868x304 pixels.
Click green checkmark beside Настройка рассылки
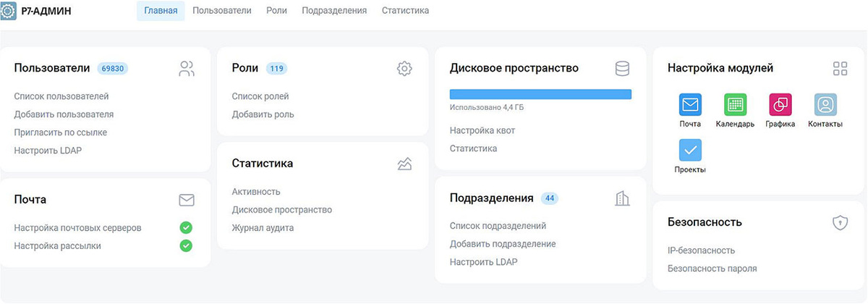tap(186, 246)
